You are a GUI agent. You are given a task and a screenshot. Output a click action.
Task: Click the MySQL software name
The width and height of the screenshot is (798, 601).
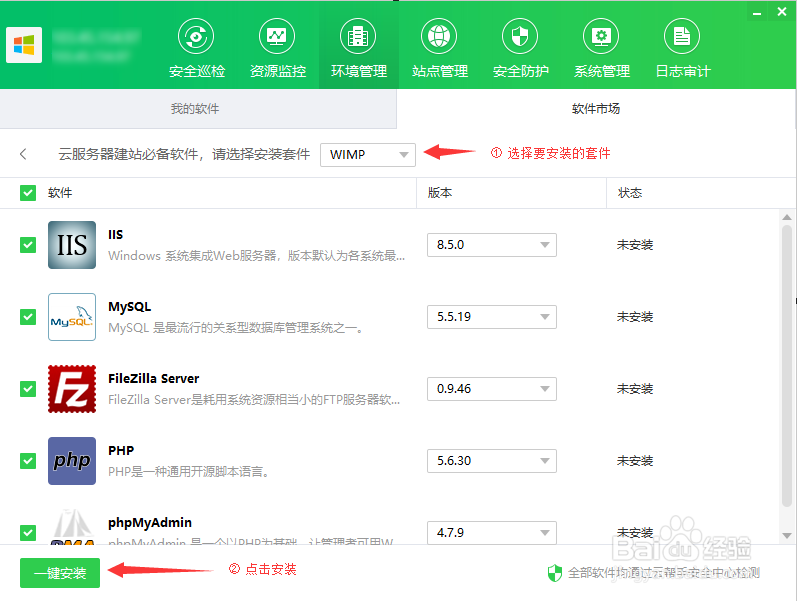pyautogui.click(x=130, y=307)
